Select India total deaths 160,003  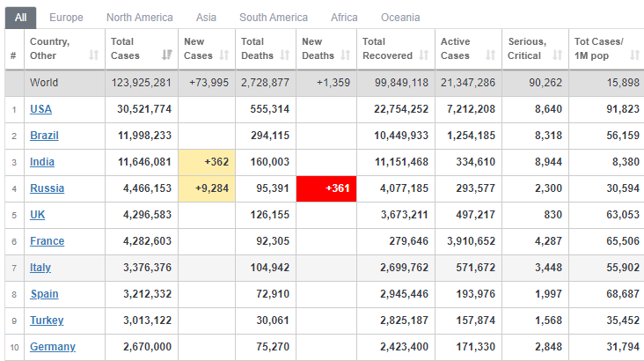pos(270,162)
